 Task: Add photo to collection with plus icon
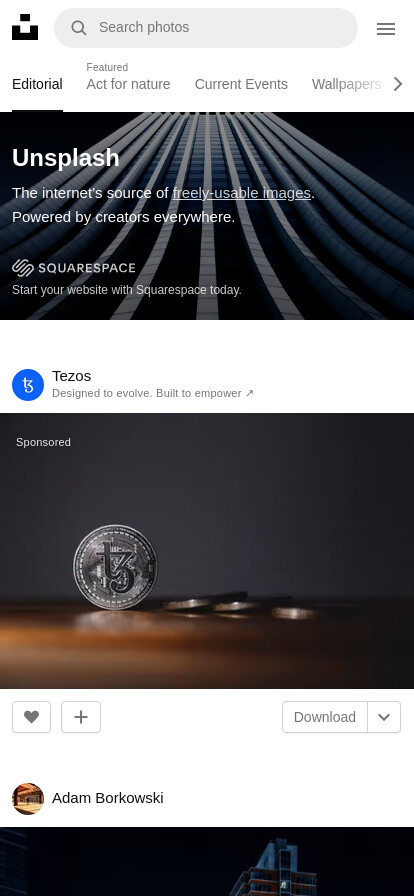point(81,717)
